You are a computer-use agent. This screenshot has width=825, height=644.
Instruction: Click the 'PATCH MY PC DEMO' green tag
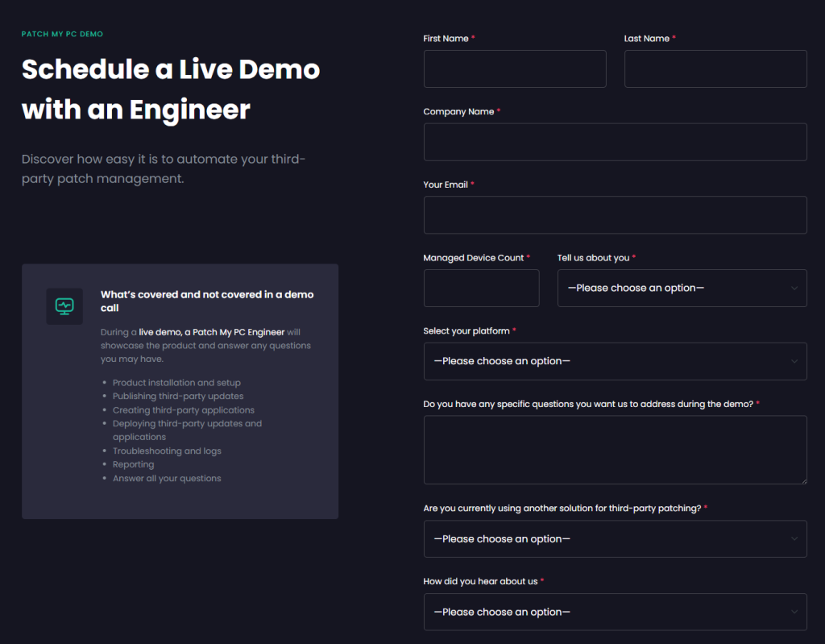coord(62,35)
